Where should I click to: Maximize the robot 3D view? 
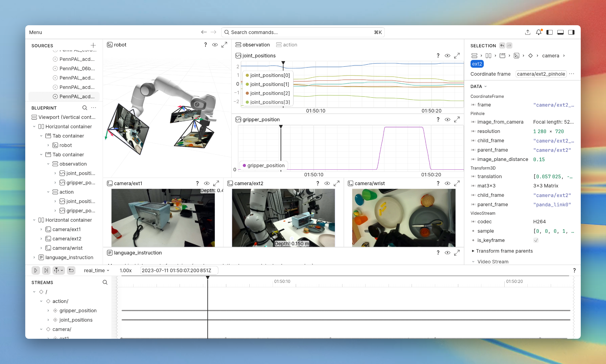[x=224, y=45]
